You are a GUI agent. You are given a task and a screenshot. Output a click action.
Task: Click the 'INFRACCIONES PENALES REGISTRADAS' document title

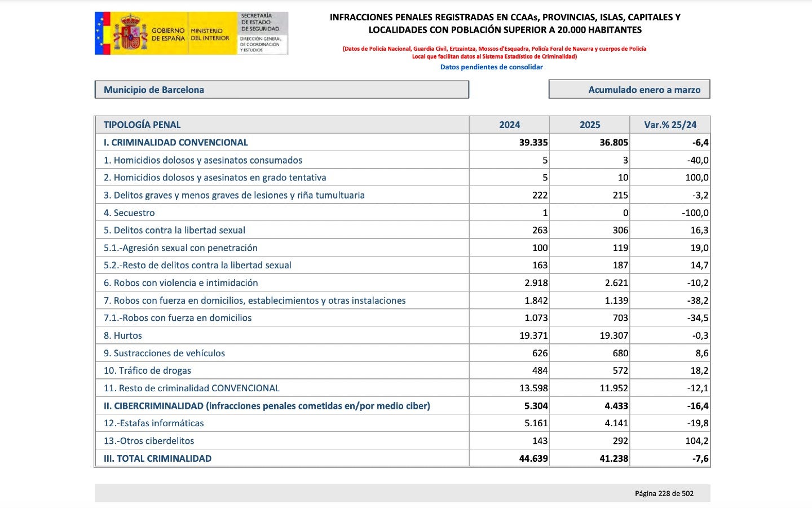point(505,24)
